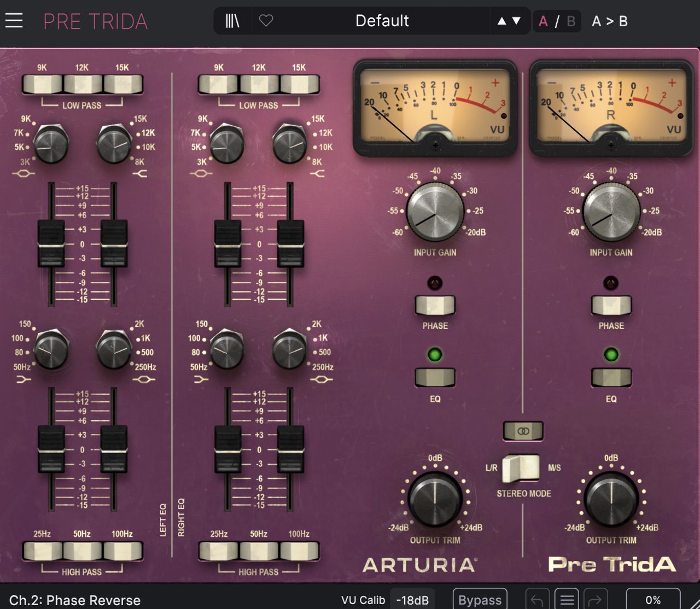Click the Bypass button
The image size is (700, 609).
(x=480, y=600)
